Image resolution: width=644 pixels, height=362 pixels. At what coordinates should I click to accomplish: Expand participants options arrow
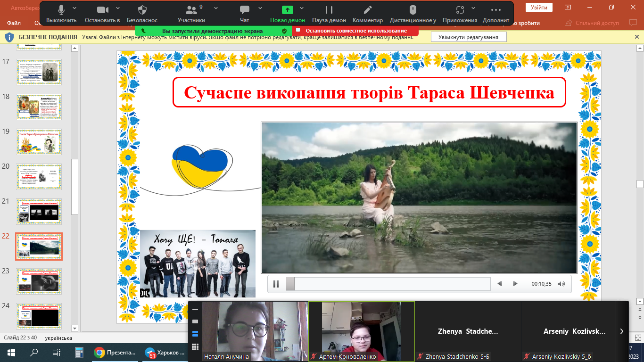[215, 8]
